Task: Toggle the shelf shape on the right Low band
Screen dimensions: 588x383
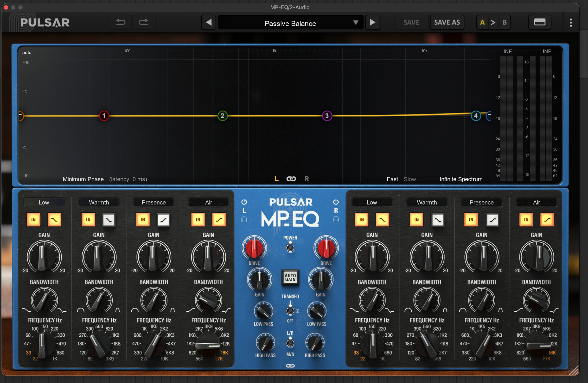Action: point(382,220)
